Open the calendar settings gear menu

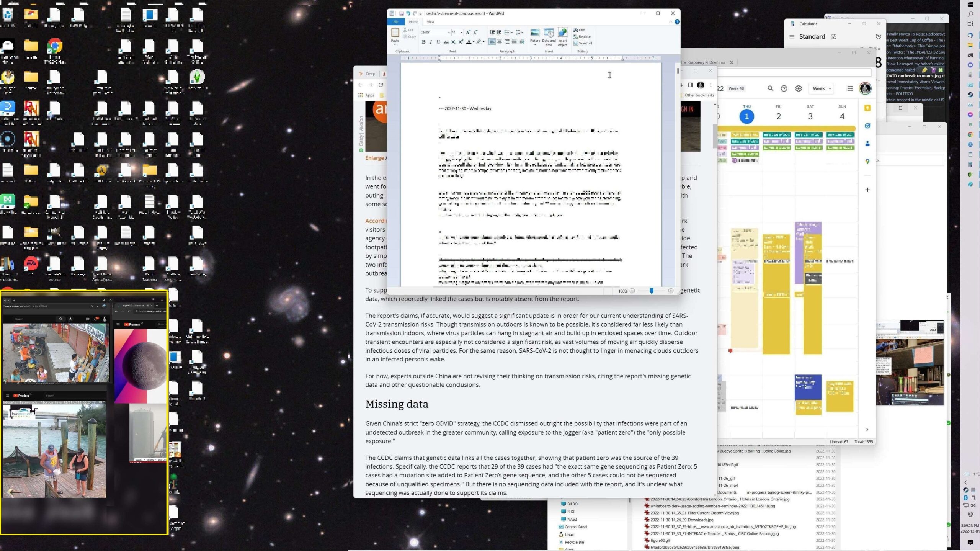(x=798, y=88)
